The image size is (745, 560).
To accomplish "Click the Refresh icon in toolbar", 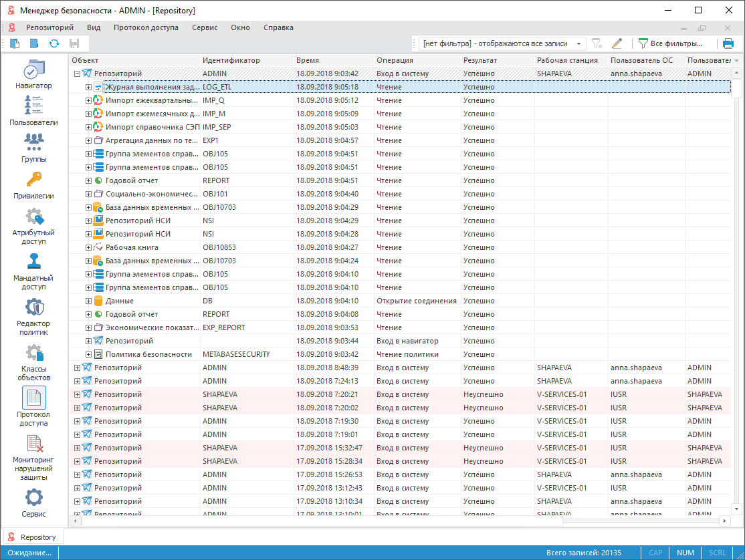I will tap(54, 43).
